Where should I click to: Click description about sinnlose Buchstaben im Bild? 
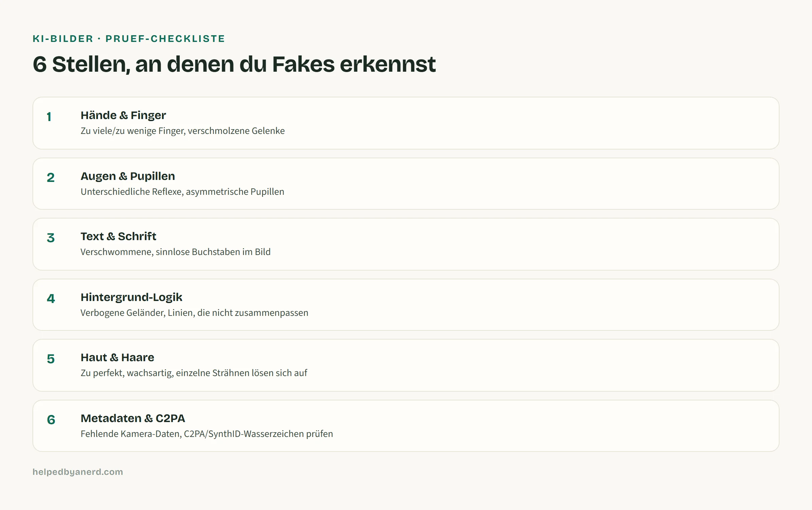click(175, 252)
